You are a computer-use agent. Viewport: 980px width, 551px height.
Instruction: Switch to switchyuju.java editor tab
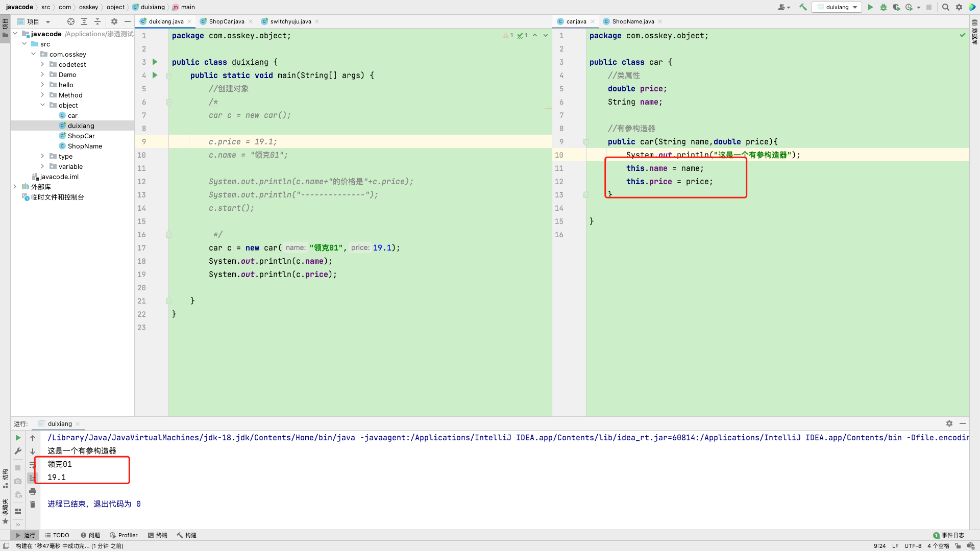pyautogui.click(x=290, y=21)
